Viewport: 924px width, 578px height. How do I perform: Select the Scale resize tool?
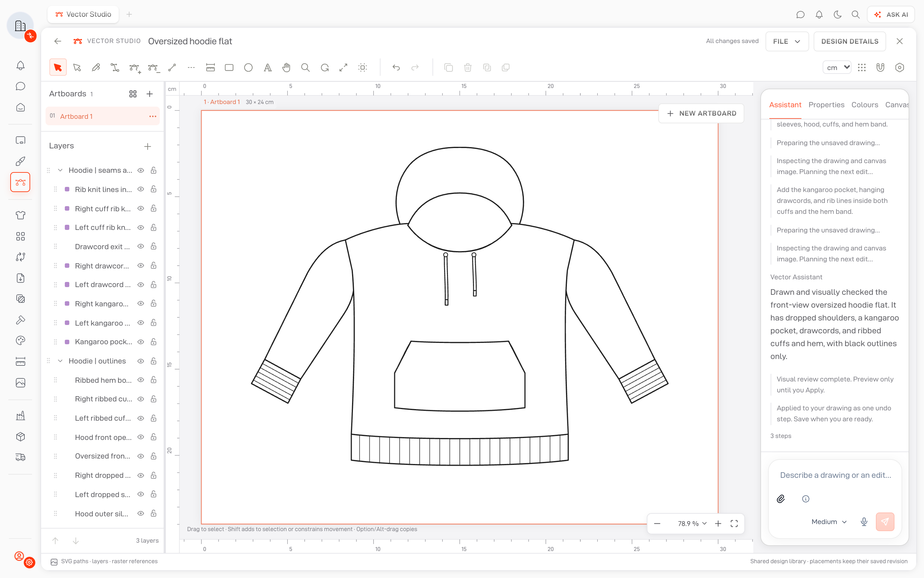coord(343,68)
